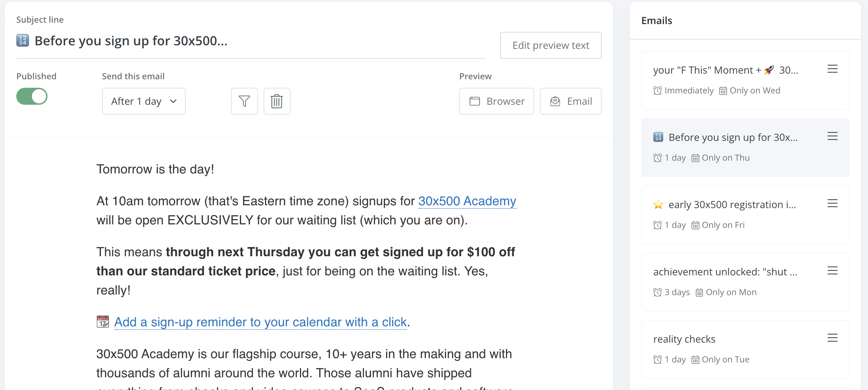Click drag handle for "early 30x500 registration" email
Screen dimensions: 868x390
point(832,203)
